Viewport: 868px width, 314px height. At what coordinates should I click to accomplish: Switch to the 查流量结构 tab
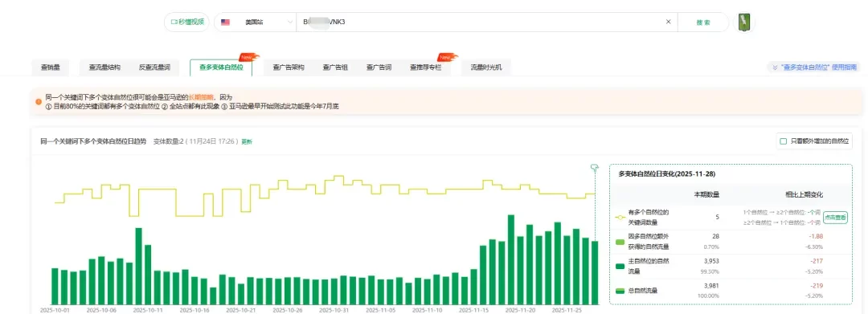point(104,67)
